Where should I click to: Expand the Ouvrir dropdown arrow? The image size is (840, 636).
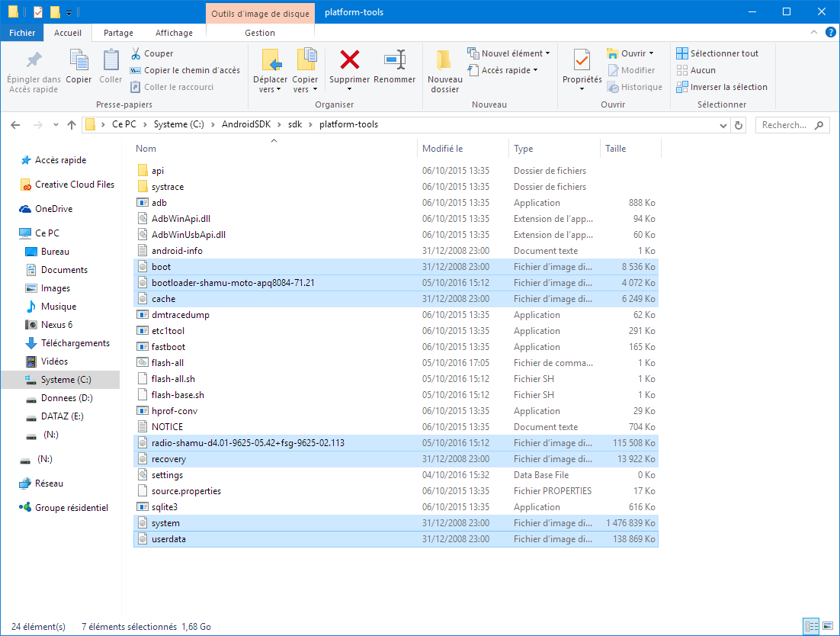[652, 53]
